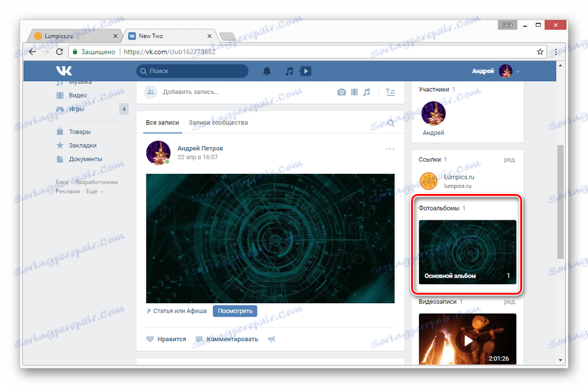Search wall posts with magnifier icon
This screenshot has width=588, height=388.
point(391,123)
